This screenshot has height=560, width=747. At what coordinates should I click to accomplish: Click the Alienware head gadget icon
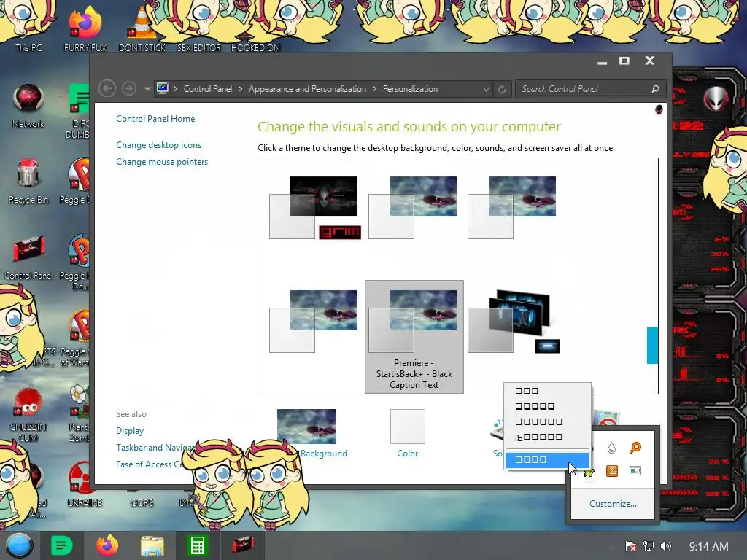tap(716, 98)
